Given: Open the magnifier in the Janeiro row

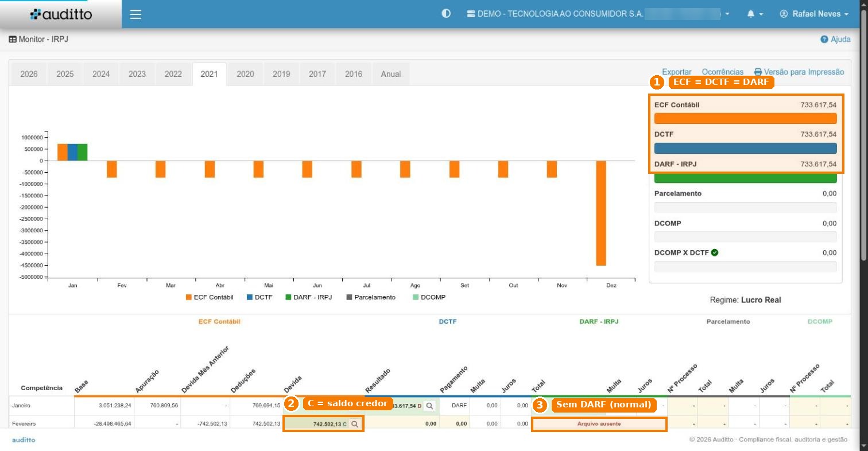Looking at the screenshot, I should [x=429, y=406].
